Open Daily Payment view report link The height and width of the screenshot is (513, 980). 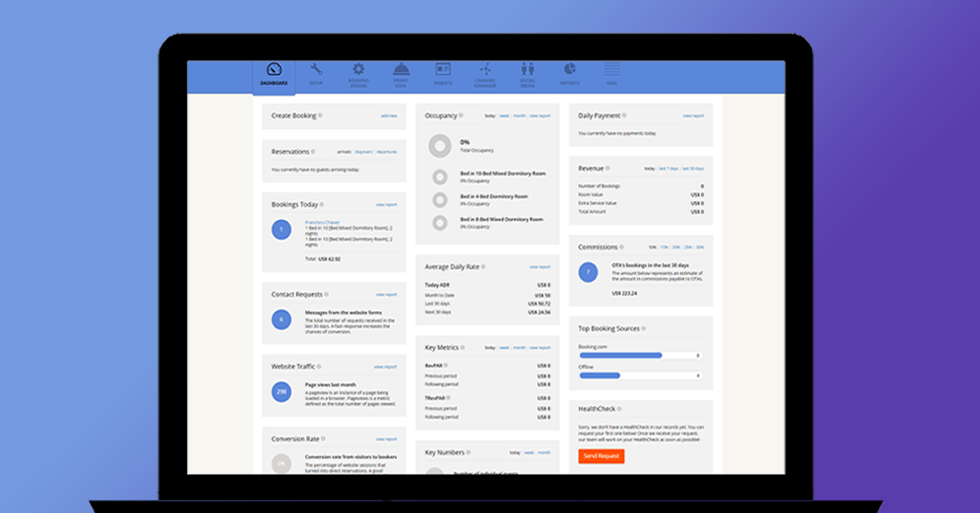click(693, 116)
